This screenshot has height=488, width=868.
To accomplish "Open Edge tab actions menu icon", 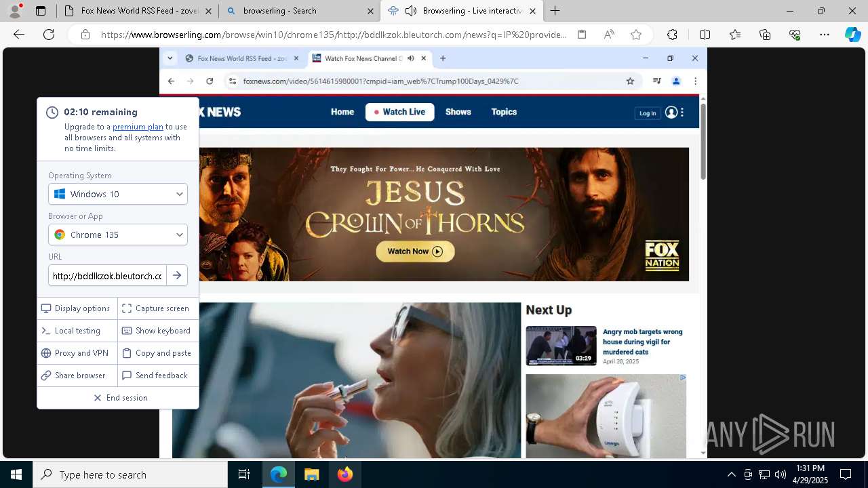I will [41, 11].
